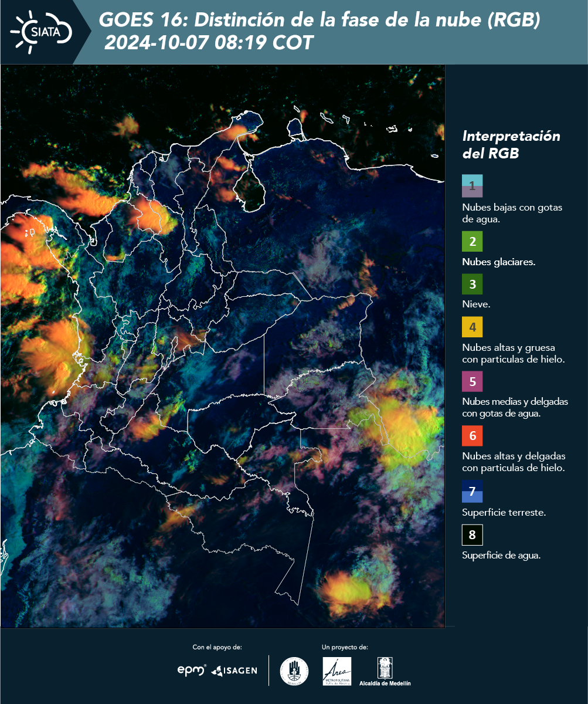This screenshot has height=704, width=588.
Task: Click the 'Un proyecto de:' caption
Action: (345, 647)
